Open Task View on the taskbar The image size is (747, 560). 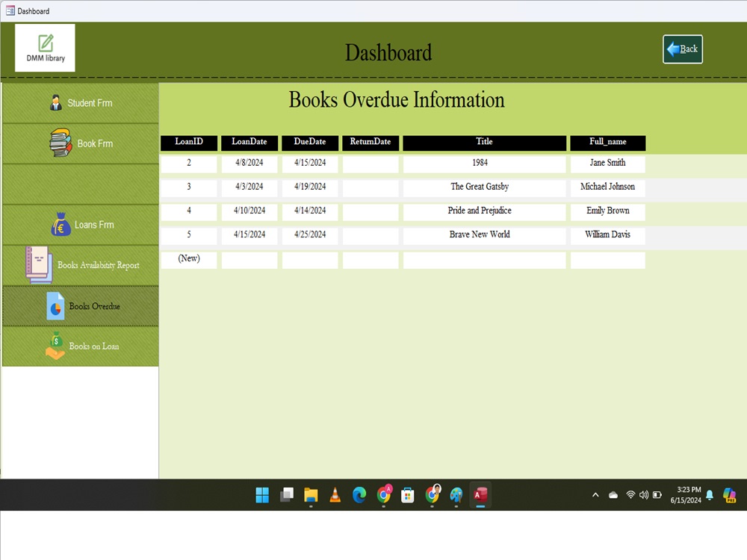(287, 495)
